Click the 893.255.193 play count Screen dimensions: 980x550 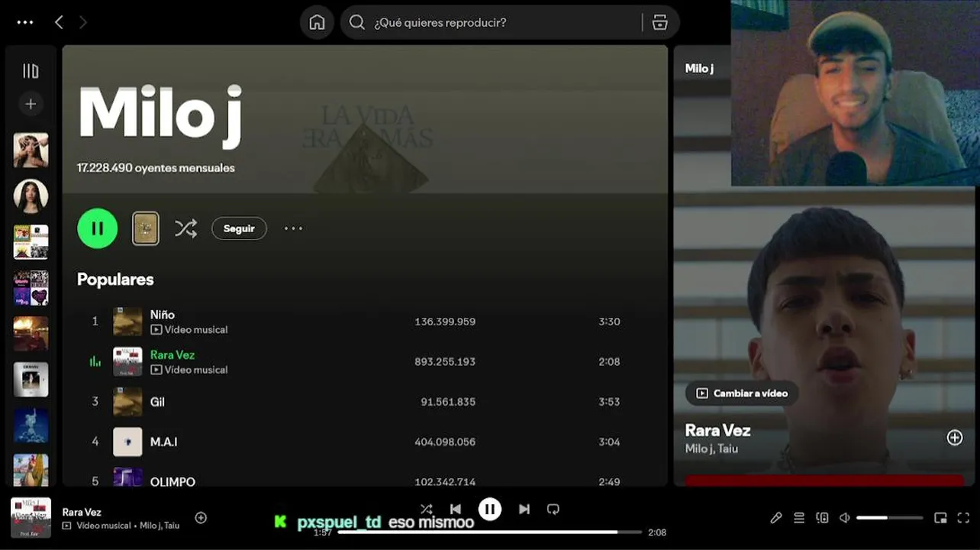[445, 361]
